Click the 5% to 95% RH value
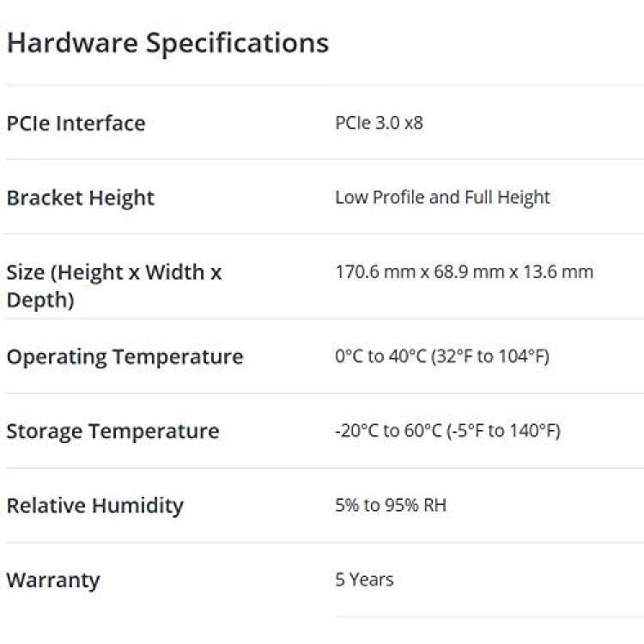This screenshot has height=644, width=644. (391, 506)
